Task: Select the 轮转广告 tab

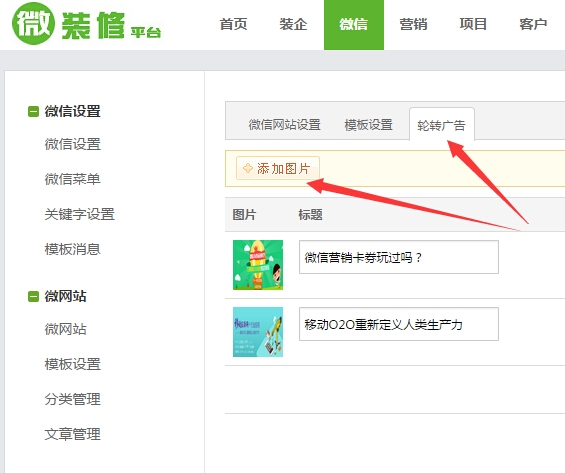Action: pos(442,125)
